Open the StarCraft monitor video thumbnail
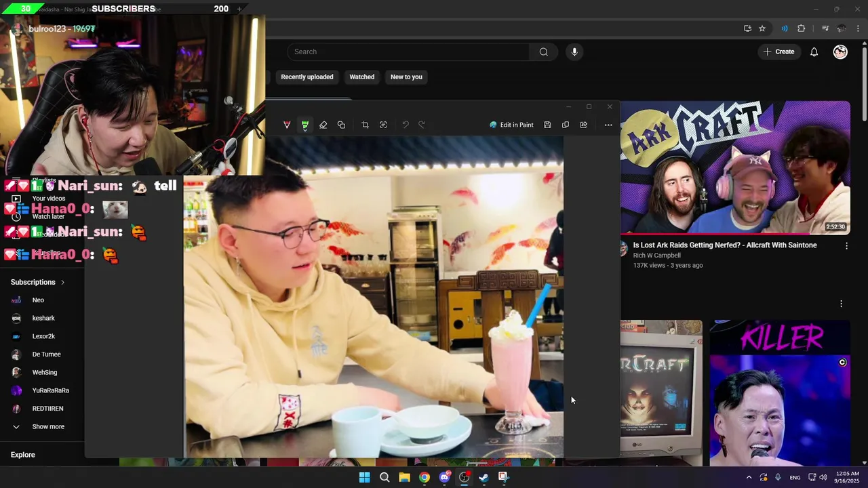This screenshot has height=488, width=868. tap(661, 393)
